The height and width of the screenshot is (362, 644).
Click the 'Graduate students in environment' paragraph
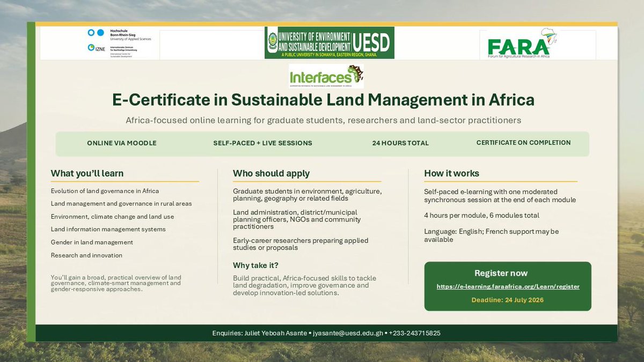coord(308,195)
